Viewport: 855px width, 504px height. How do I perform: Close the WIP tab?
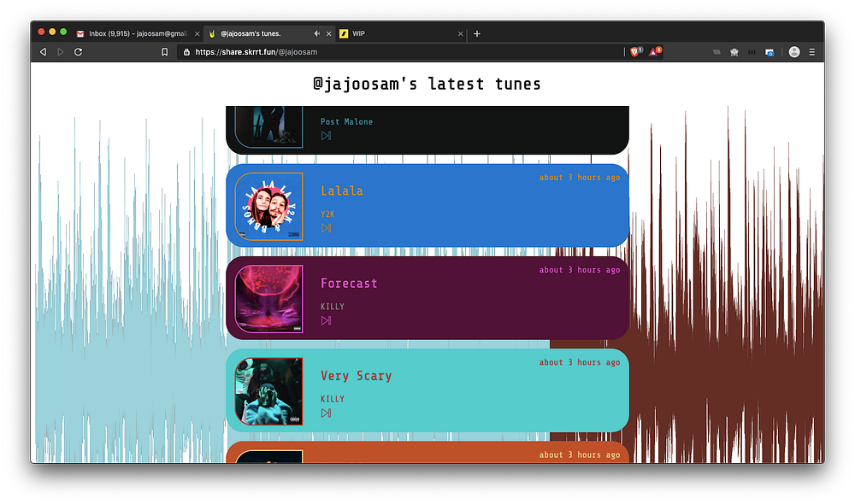(x=460, y=34)
